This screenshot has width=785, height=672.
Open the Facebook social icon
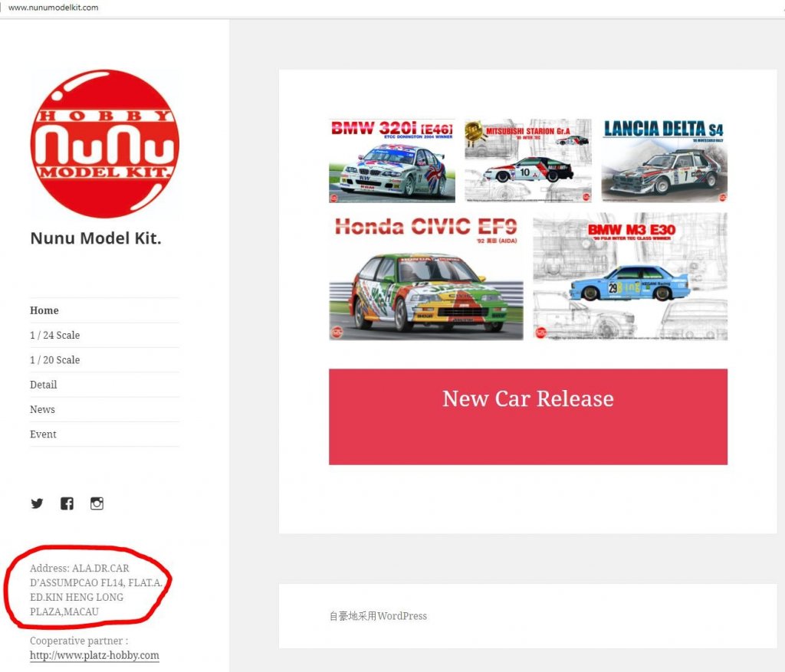click(x=67, y=503)
